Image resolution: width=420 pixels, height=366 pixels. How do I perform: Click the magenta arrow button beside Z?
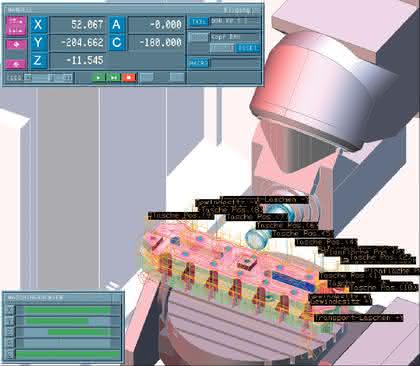tap(16, 63)
